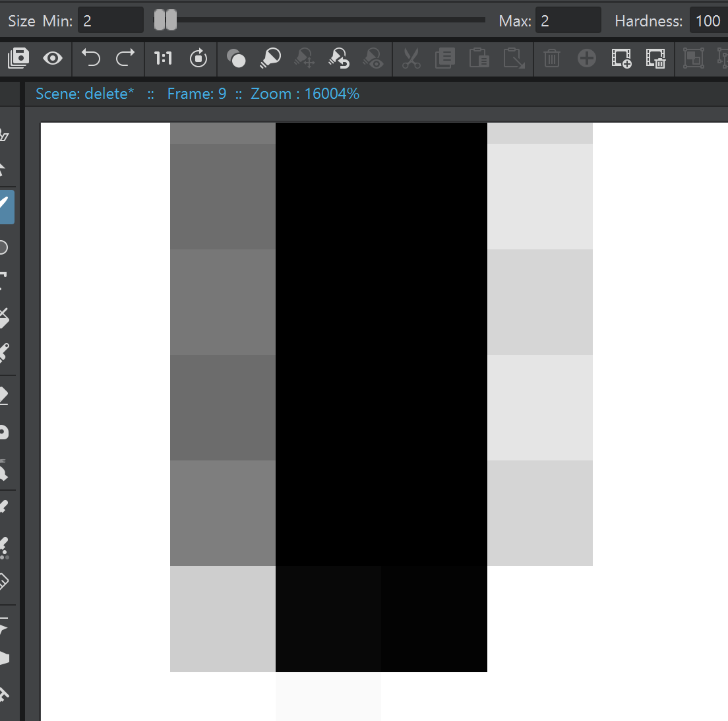Add a frame with the filmstrip-plus icon
This screenshot has height=721, width=728.
621,59
